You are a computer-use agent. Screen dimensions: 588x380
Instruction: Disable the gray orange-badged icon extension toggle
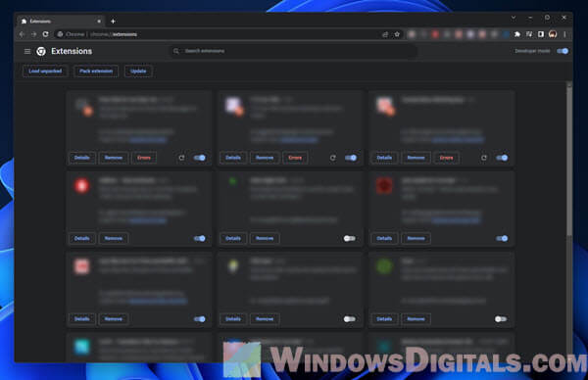point(200,158)
